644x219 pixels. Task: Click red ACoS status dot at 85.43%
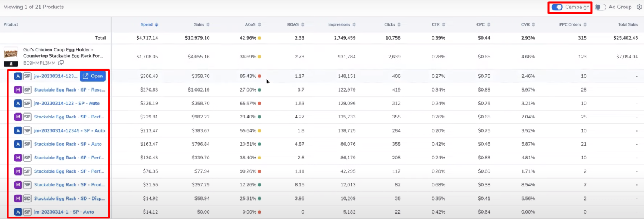pyautogui.click(x=259, y=76)
